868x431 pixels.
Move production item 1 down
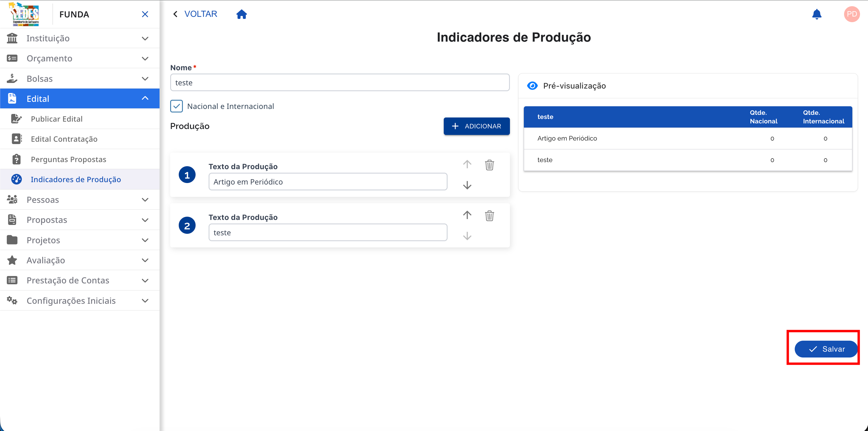pos(467,185)
